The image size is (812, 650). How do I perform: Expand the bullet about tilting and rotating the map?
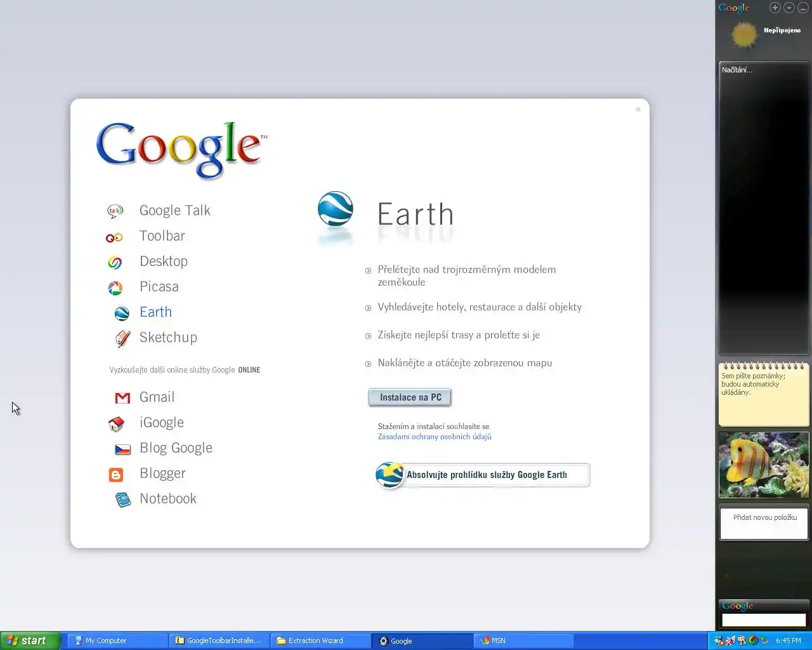368,364
